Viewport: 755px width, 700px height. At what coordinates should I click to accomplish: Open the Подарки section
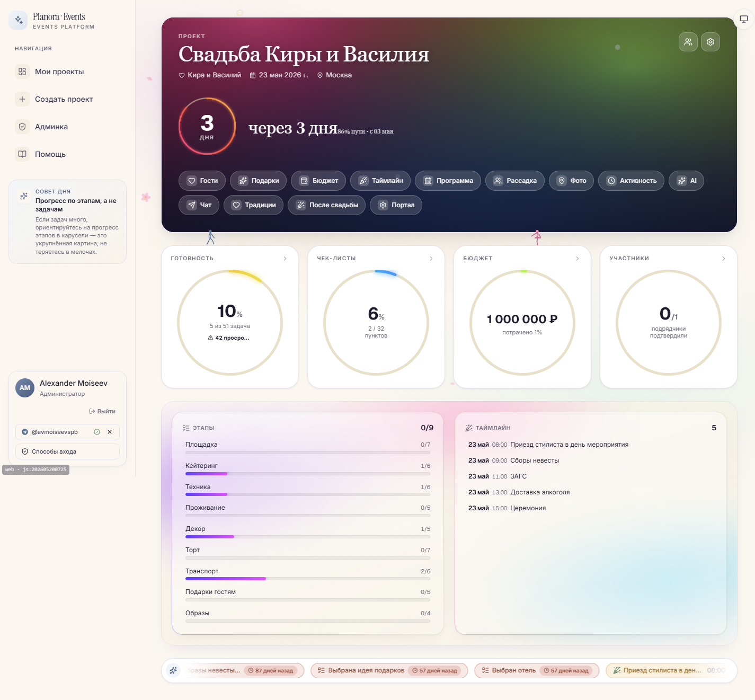point(259,181)
